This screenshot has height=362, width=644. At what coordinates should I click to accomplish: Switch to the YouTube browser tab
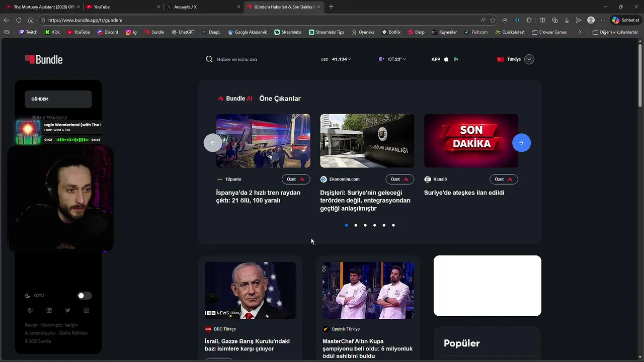tap(122, 7)
